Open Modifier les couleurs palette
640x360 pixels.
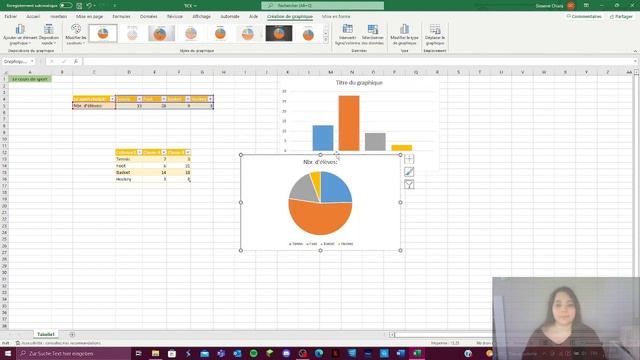point(76,35)
